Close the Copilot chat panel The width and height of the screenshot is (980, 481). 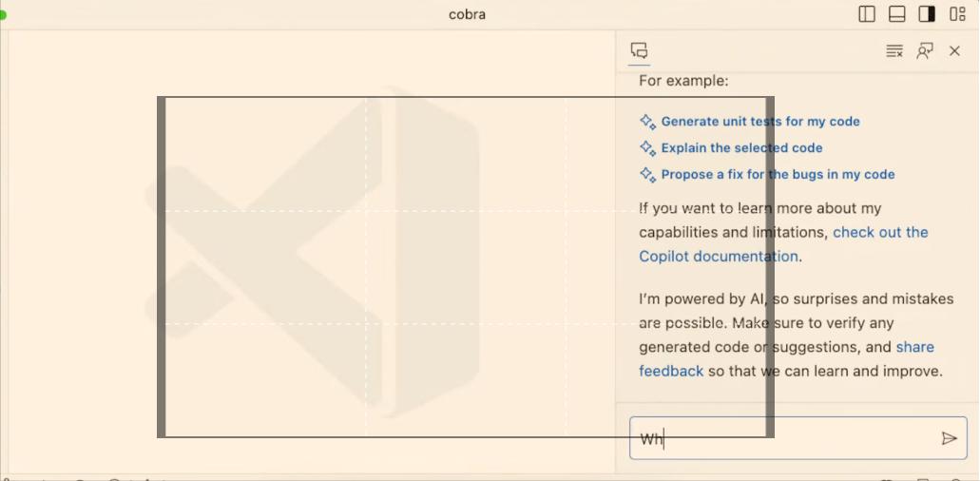955,51
